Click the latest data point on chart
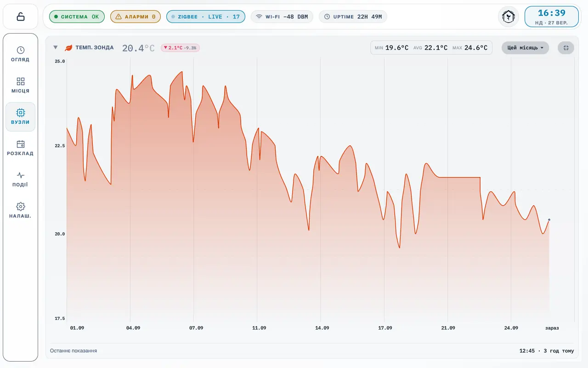Screen dimensions: 588x368 pyautogui.click(x=549, y=220)
